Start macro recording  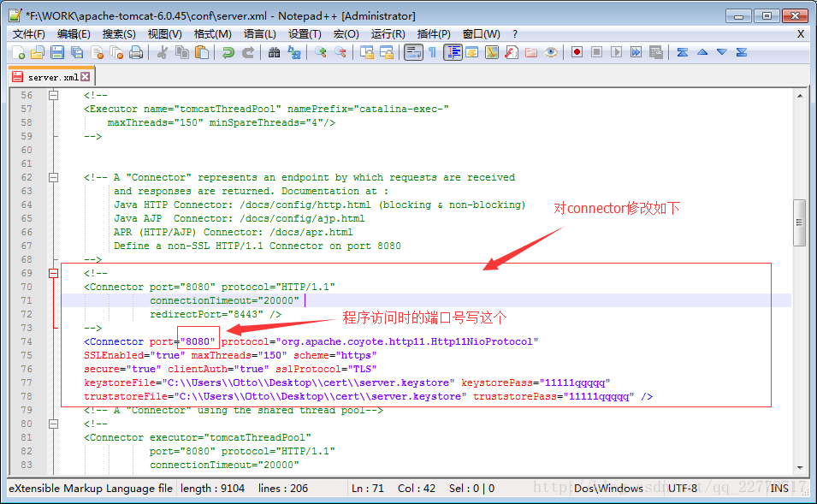coord(577,53)
